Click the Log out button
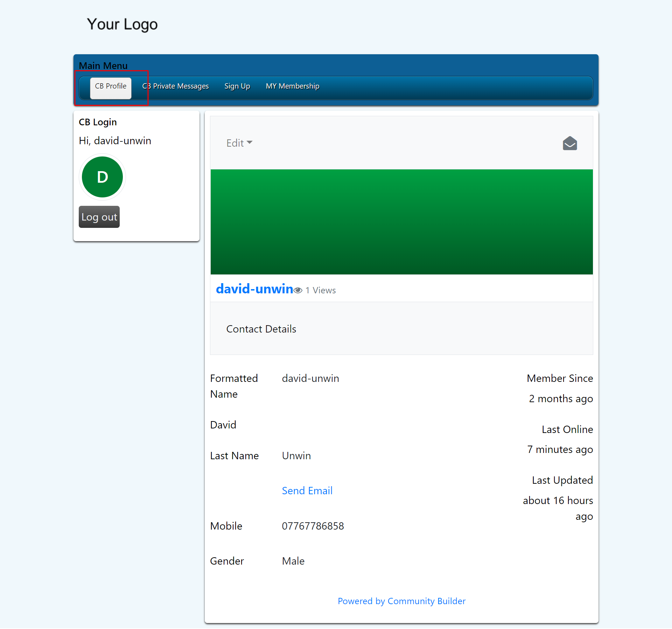This screenshot has height=629, width=672. click(x=99, y=217)
